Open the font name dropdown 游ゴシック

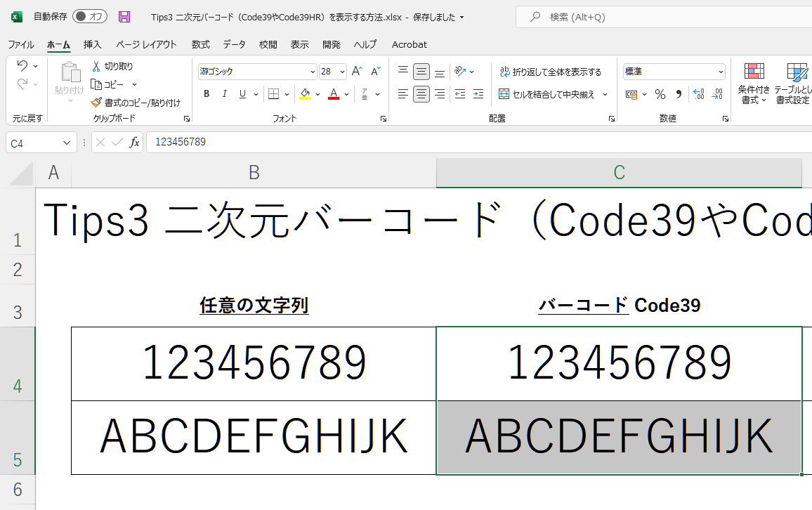[x=313, y=72]
